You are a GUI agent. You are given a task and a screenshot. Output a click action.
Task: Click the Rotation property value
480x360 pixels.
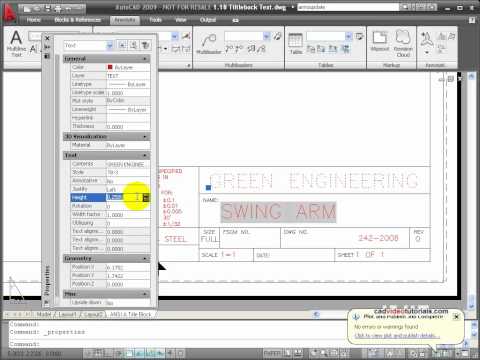click(128, 206)
